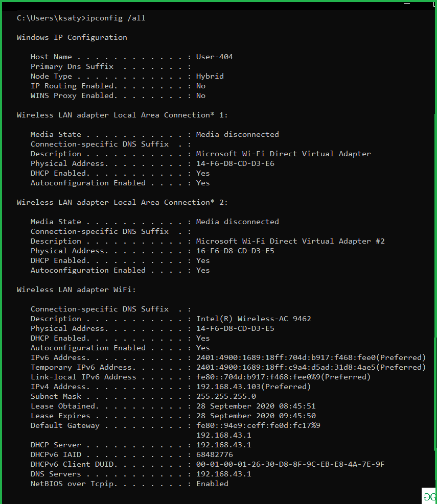The height and width of the screenshot is (504, 437).
Task: Click the Local Area Connection* 2 heading
Action: point(122,203)
